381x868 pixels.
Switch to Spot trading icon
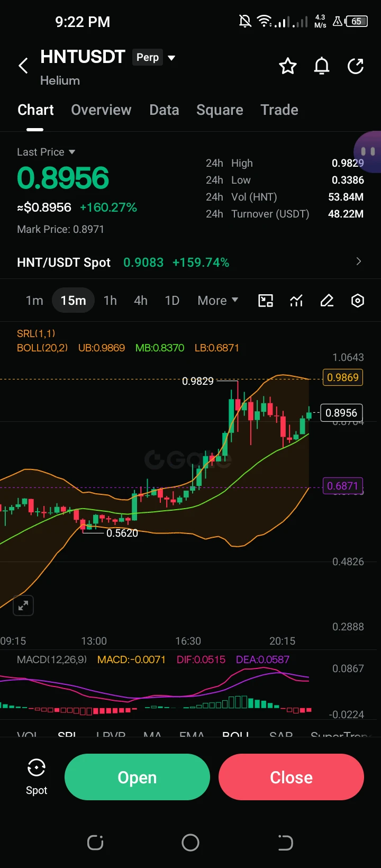(x=37, y=776)
